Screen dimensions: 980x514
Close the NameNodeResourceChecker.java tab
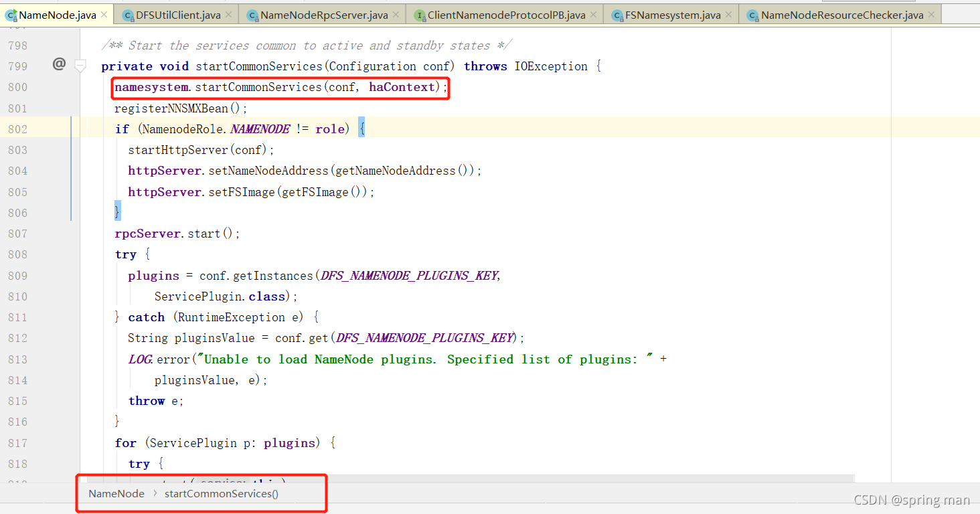pos(932,15)
